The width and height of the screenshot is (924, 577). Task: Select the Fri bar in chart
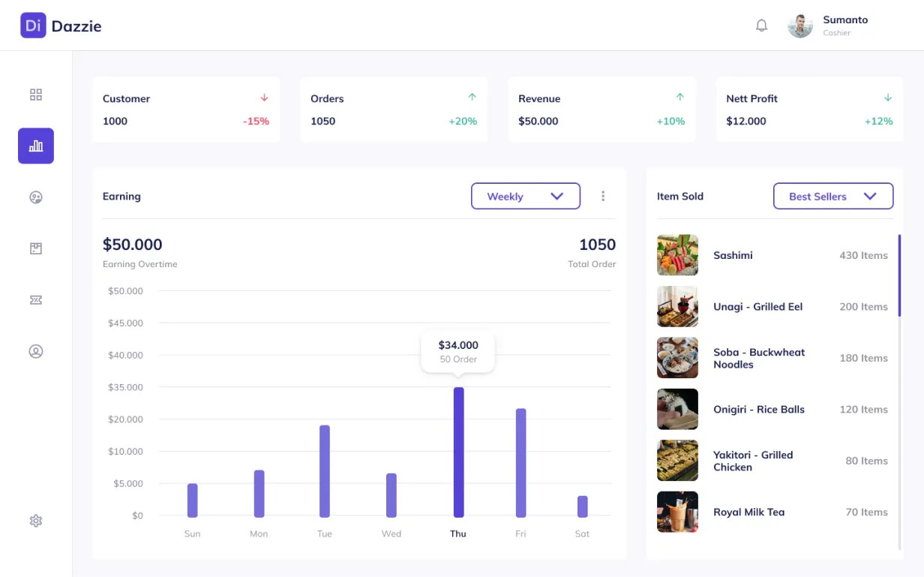pyautogui.click(x=521, y=463)
